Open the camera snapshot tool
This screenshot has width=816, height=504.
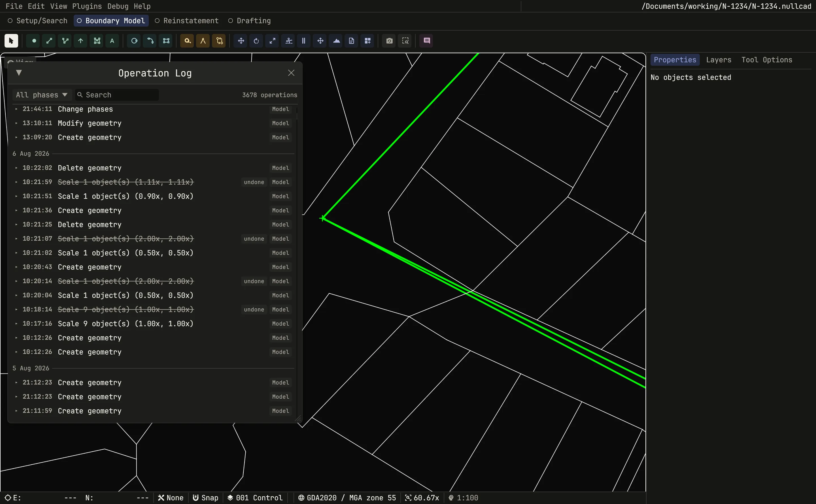point(389,41)
